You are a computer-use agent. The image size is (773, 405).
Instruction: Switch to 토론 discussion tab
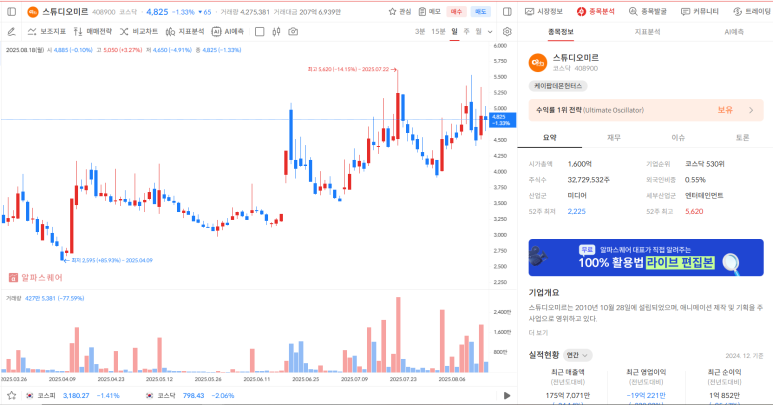coord(742,137)
